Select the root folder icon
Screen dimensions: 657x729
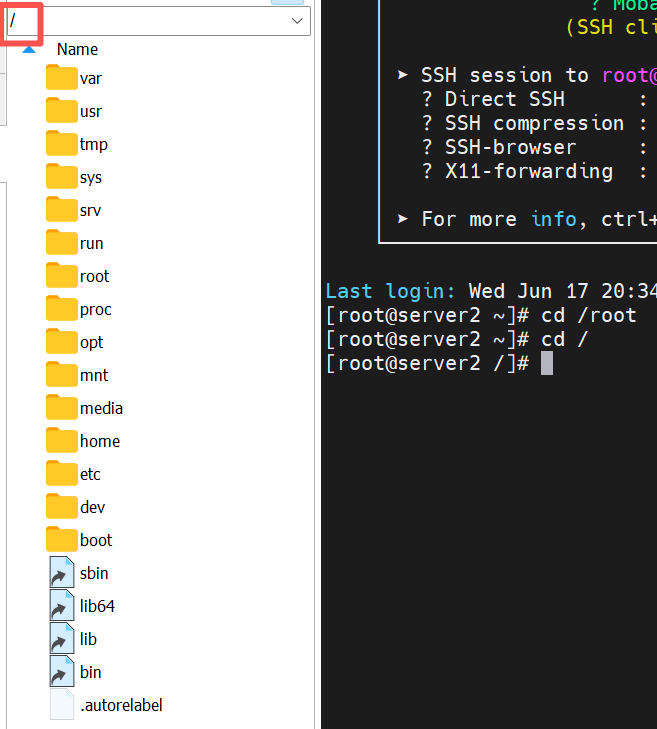62,276
